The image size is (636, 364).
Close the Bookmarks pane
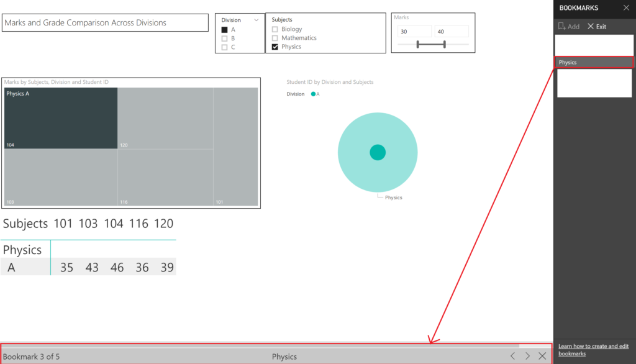tap(627, 8)
